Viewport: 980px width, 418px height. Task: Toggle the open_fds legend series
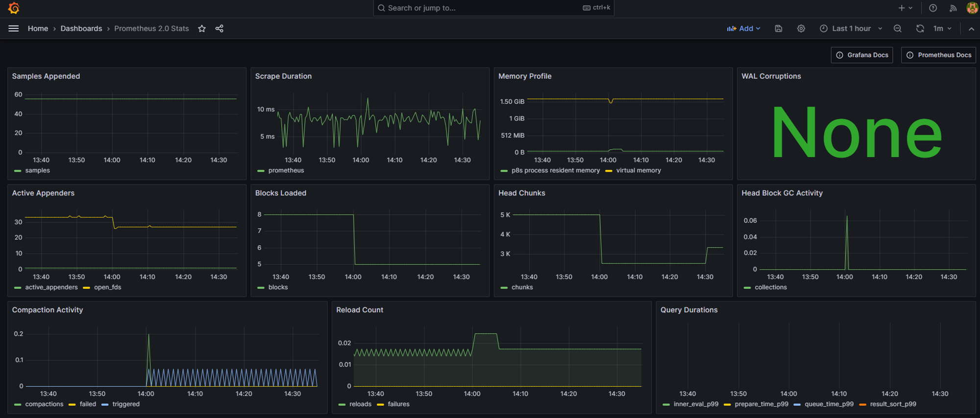(107, 287)
